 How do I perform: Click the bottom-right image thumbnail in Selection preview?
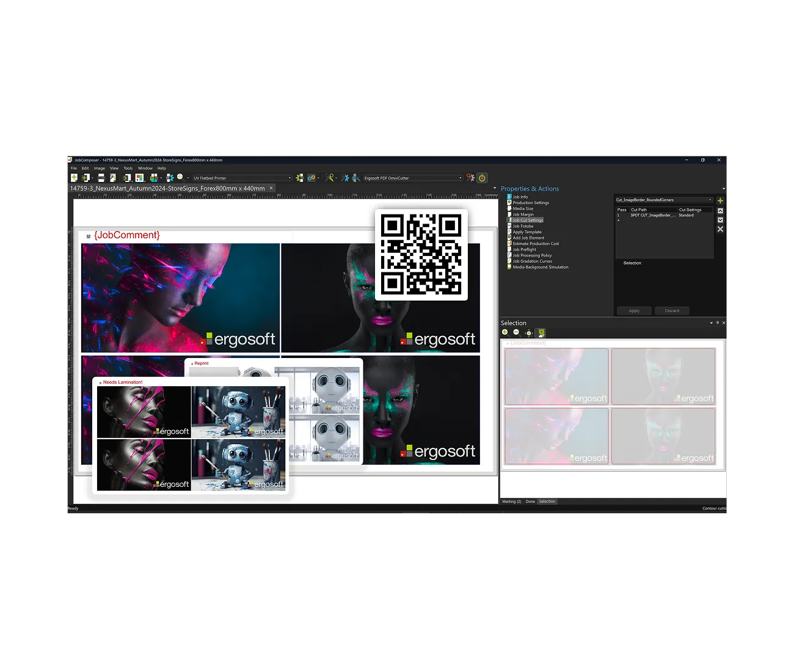tap(663, 436)
